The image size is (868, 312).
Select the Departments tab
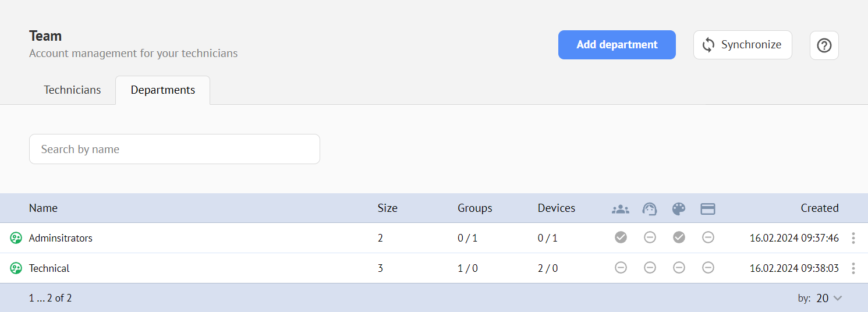(162, 90)
